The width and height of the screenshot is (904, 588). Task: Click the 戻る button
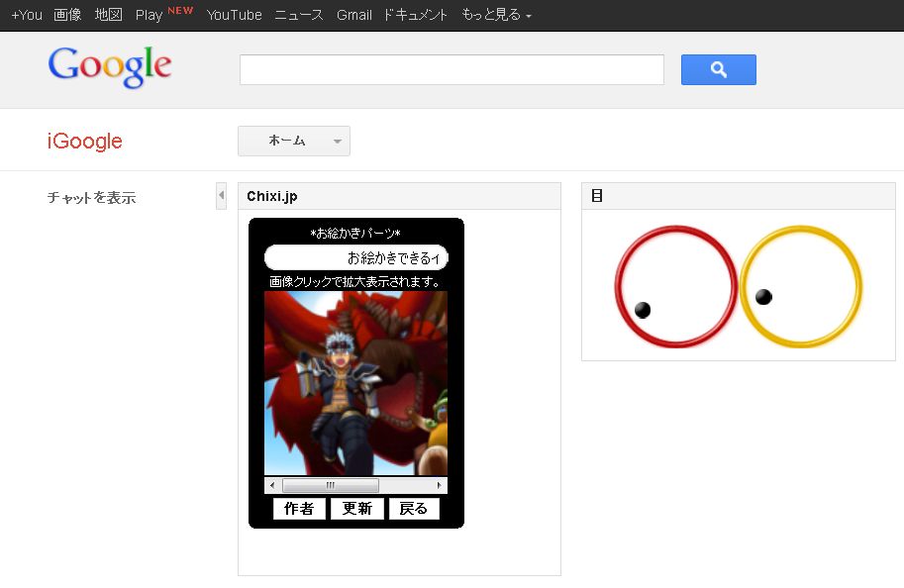[413, 509]
